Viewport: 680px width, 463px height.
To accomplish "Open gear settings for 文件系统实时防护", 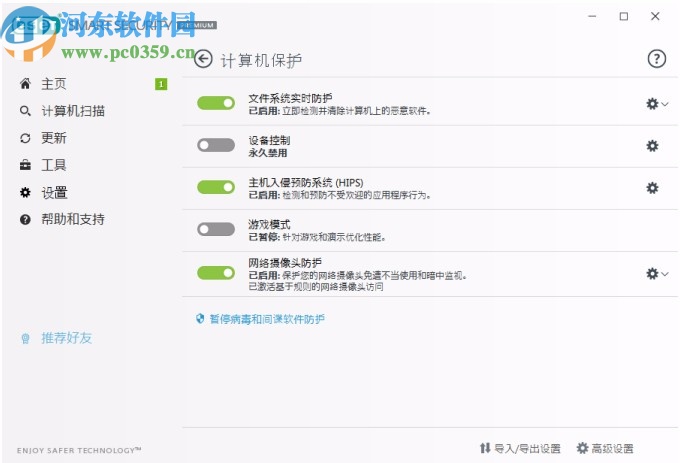I will click(652, 104).
